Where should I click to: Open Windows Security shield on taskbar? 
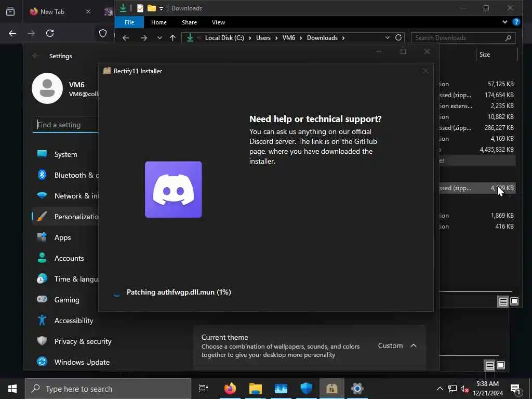tap(306, 389)
